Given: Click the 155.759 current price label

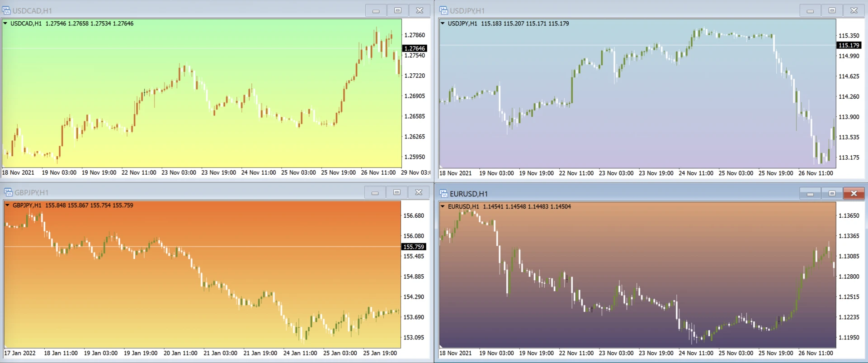Looking at the screenshot, I should pos(414,247).
